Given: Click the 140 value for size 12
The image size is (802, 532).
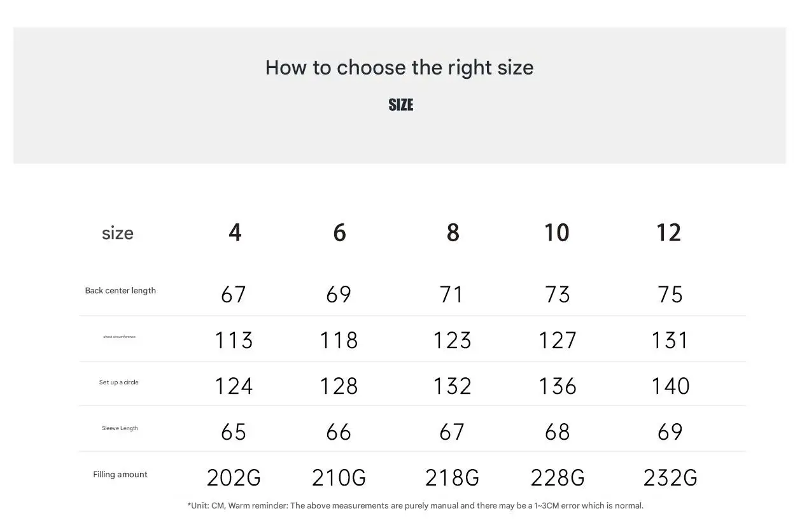Looking at the screenshot, I should coord(670,386).
